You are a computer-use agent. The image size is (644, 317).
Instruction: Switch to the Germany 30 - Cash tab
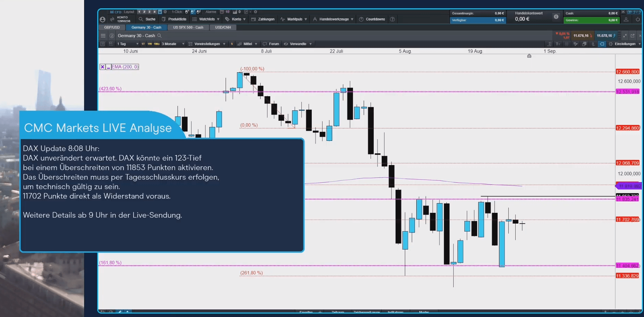coord(146,27)
